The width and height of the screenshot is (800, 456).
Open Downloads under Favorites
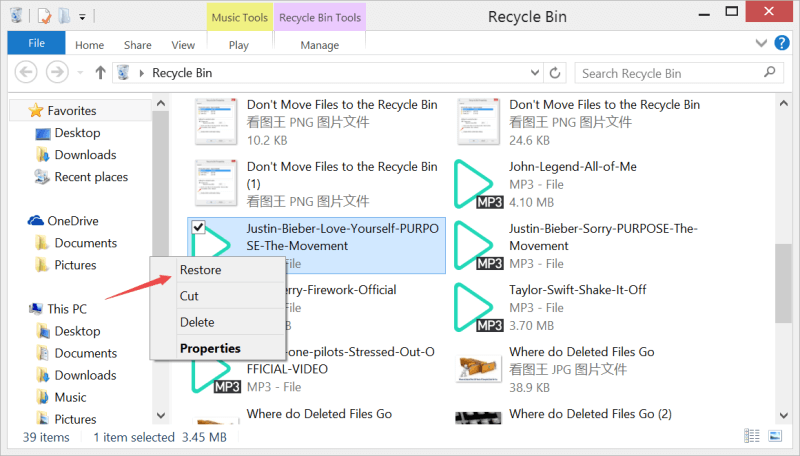click(85, 155)
